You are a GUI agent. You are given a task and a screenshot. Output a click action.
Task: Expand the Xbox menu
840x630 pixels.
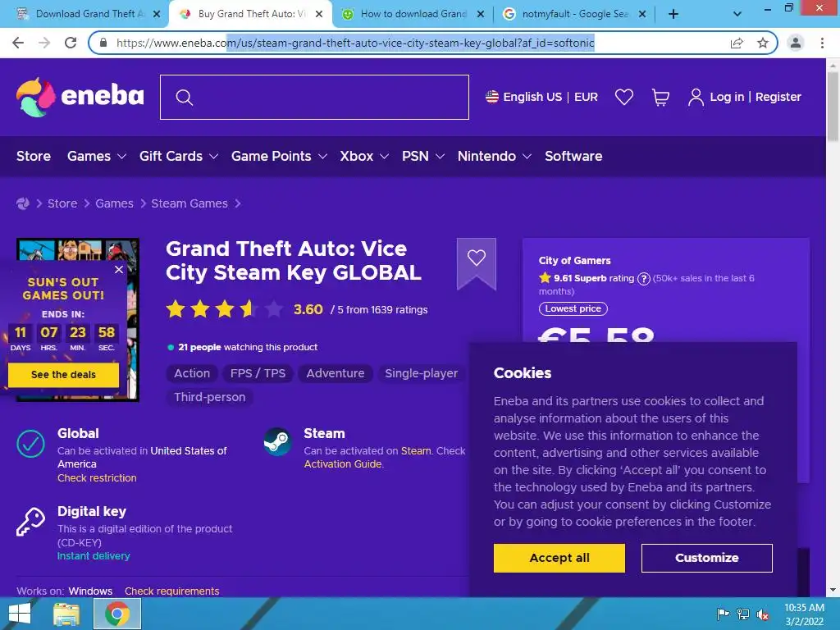364,156
